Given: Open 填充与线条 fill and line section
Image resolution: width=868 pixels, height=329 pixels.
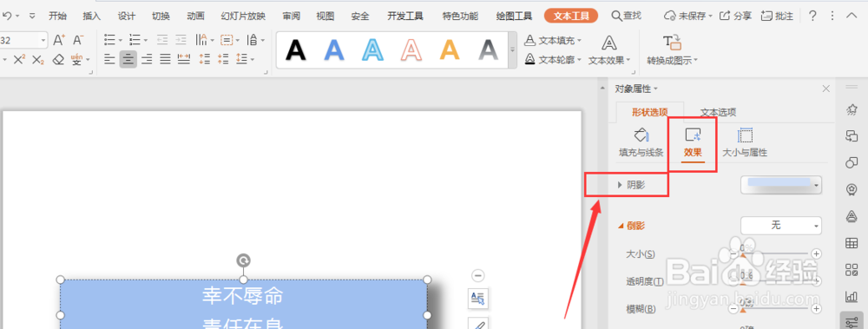Looking at the screenshot, I should 641,143.
